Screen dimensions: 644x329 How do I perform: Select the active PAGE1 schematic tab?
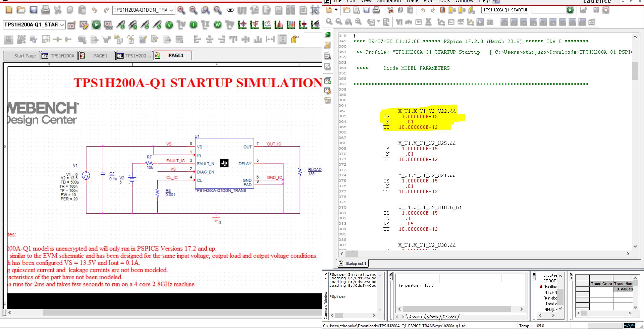pos(173,55)
